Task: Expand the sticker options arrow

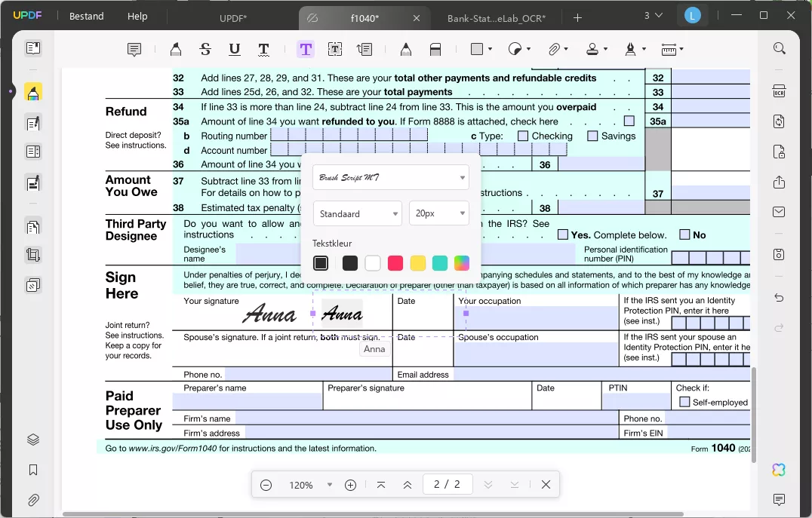Action: tap(528, 49)
